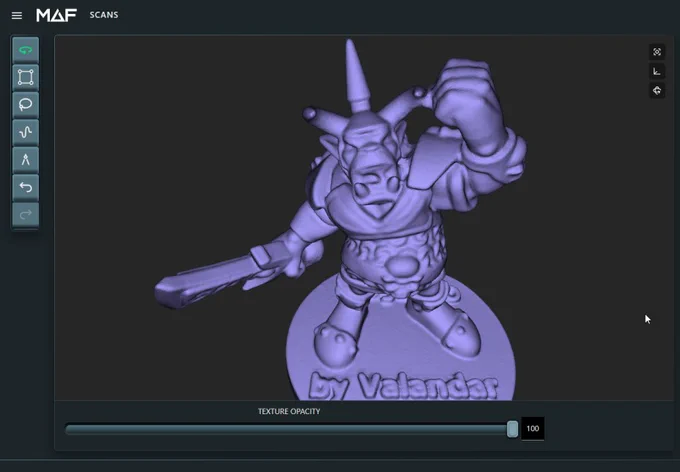Click the greyed-out redo arrow
This screenshot has width=680, height=472.
[x=26, y=214]
